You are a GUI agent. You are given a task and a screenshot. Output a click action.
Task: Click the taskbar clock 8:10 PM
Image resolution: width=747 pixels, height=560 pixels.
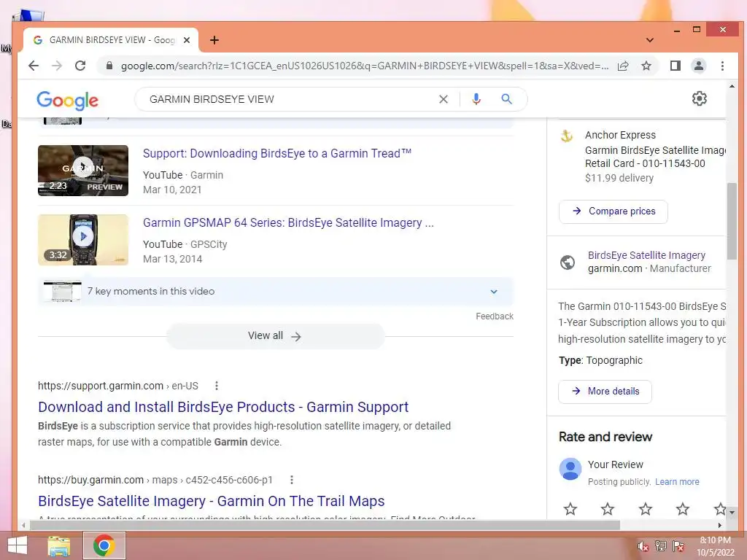point(715,540)
